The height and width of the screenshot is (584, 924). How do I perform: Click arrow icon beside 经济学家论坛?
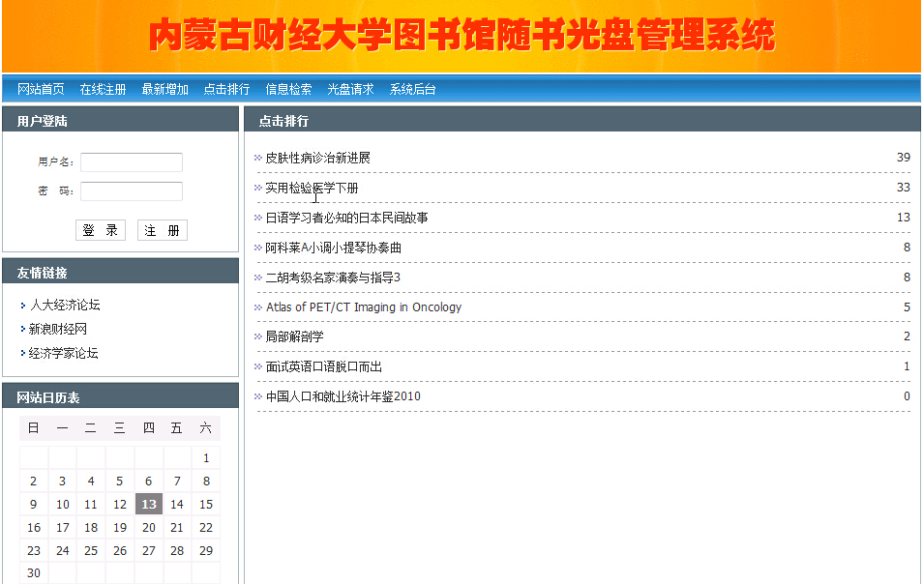[23, 353]
